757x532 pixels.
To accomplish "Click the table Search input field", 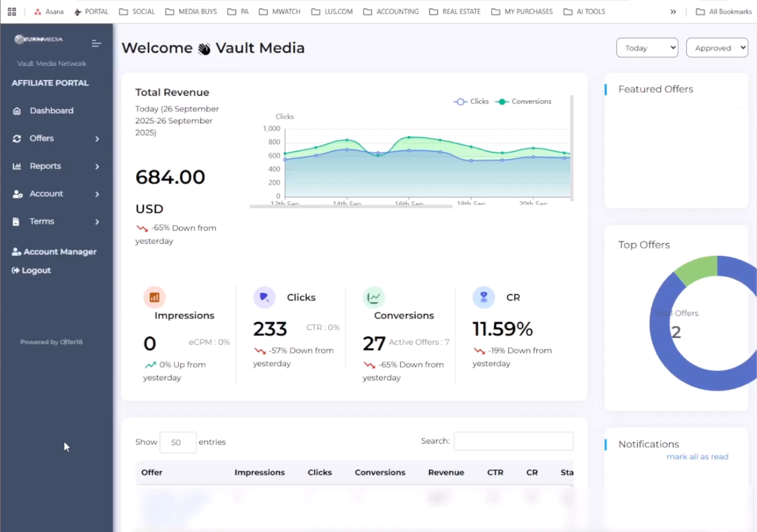I will click(513, 441).
